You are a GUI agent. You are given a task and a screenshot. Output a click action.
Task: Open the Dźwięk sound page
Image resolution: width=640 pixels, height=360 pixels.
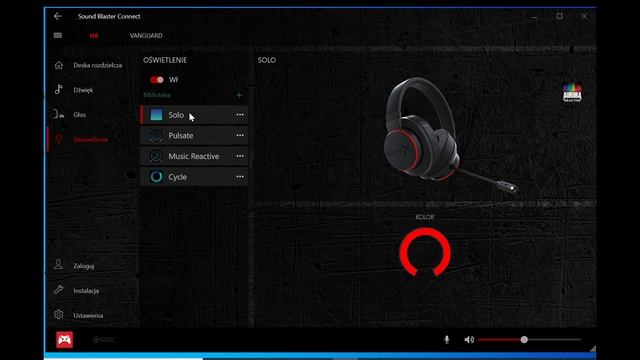(83, 90)
